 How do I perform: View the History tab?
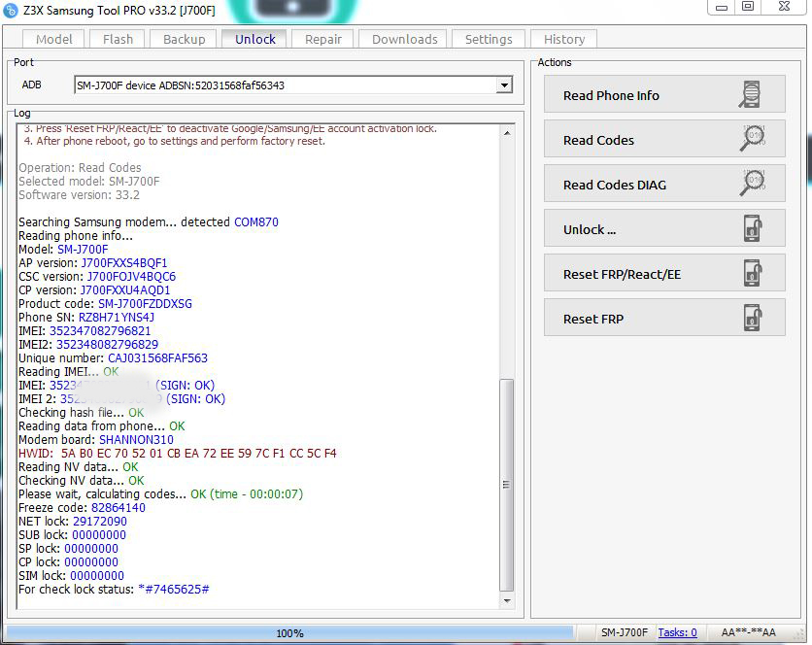point(564,40)
